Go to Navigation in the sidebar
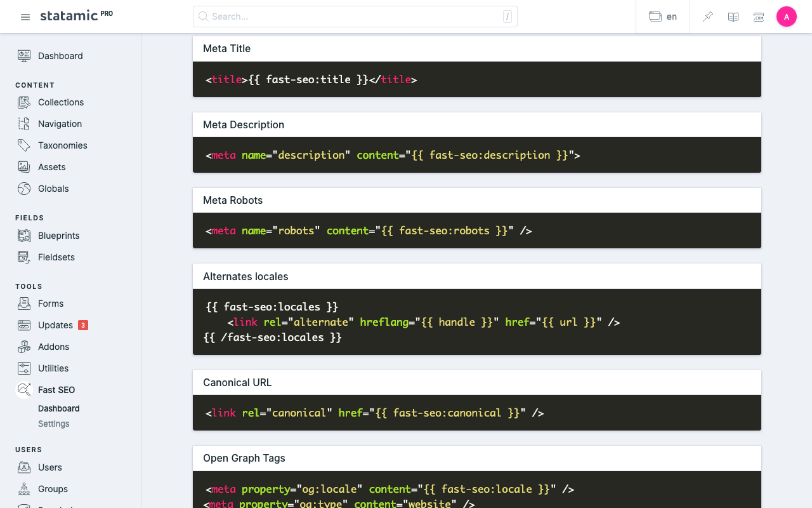Screen dimensions: 812x508 (x=60, y=124)
